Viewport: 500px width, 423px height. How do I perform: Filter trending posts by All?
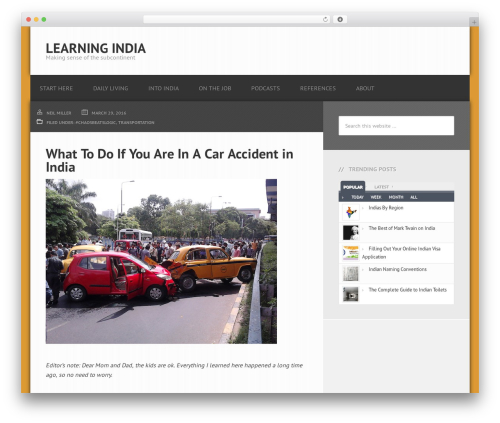click(413, 197)
